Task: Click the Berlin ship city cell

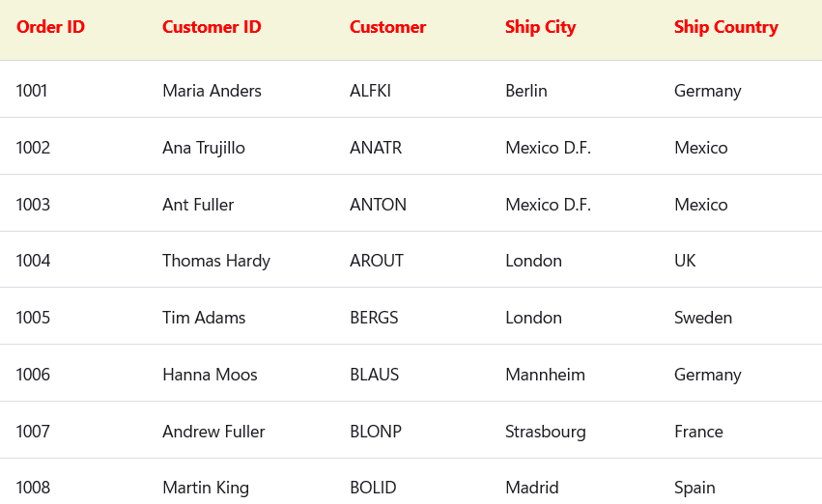Action: (525, 91)
